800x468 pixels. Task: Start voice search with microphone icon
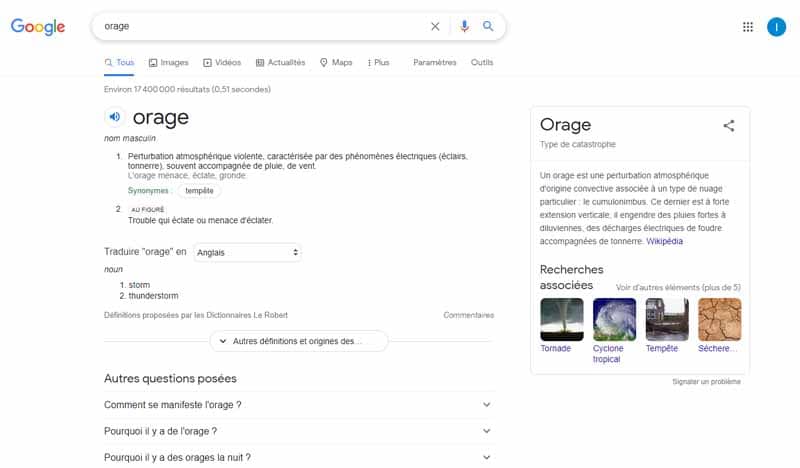[464, 26]
